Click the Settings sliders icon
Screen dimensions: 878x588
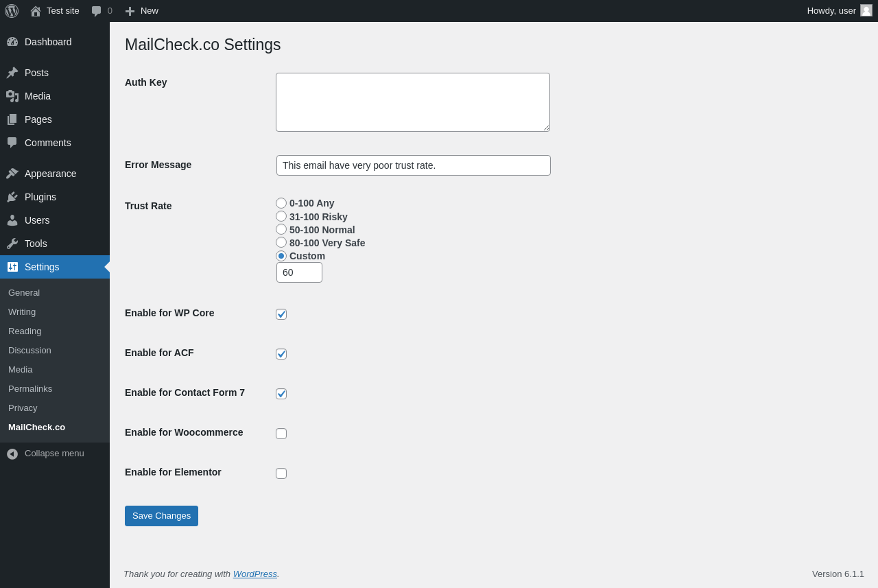[12, 267]
